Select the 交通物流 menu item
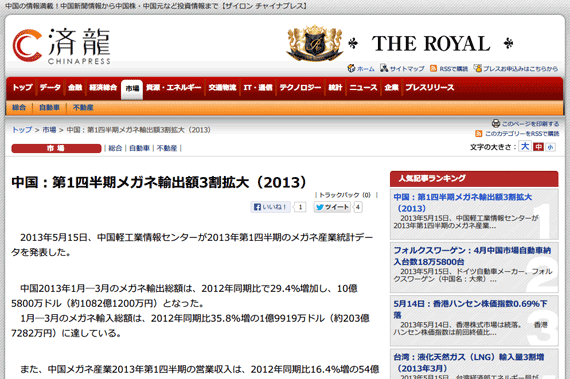Image resolution: width=570 pixels, height=379 pixels. pyautogui.click(x=222, y=88)
